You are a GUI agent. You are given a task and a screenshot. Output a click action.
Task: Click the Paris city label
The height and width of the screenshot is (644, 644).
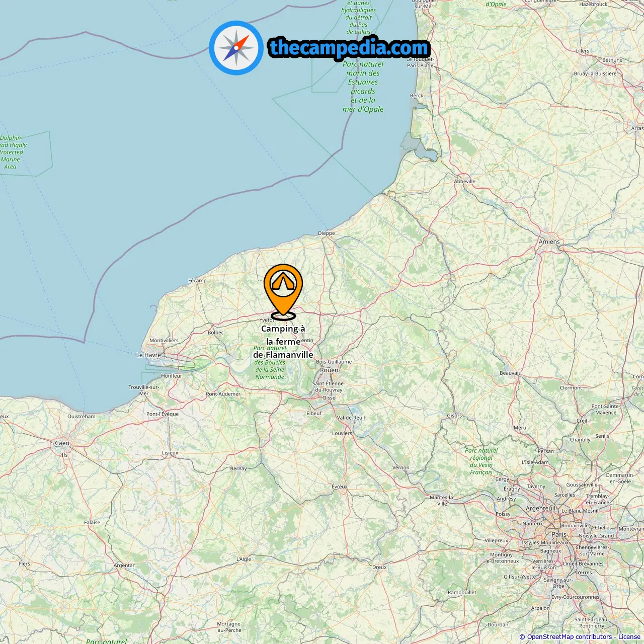click(x=559, y=534)
